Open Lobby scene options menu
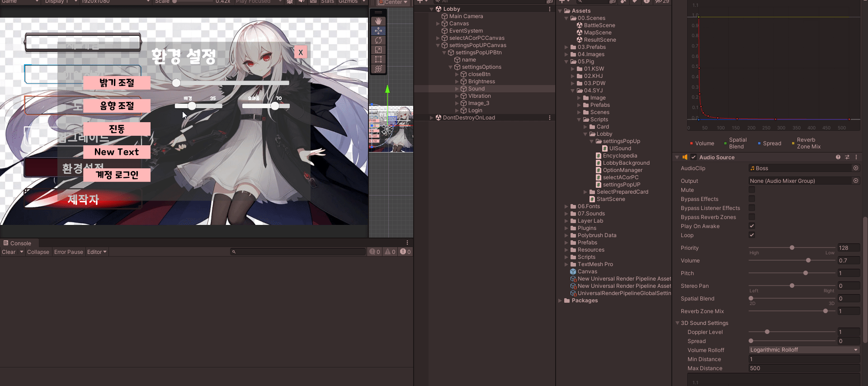 click(x=550, y=9)
